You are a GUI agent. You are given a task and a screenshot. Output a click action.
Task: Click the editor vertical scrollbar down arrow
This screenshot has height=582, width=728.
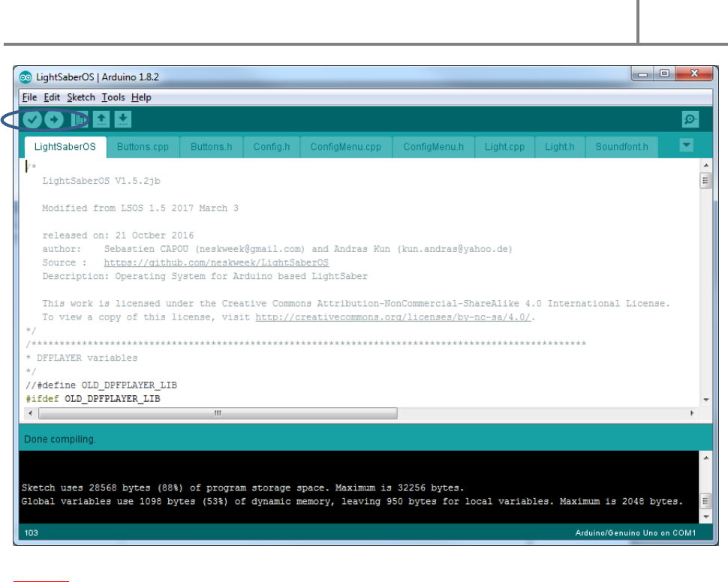[x=705, y=400]
